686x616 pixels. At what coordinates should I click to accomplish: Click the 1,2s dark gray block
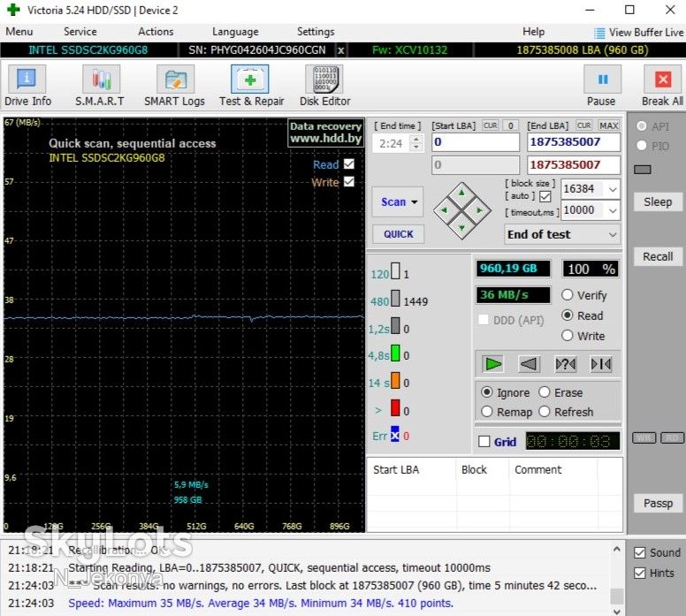[395, 325]
